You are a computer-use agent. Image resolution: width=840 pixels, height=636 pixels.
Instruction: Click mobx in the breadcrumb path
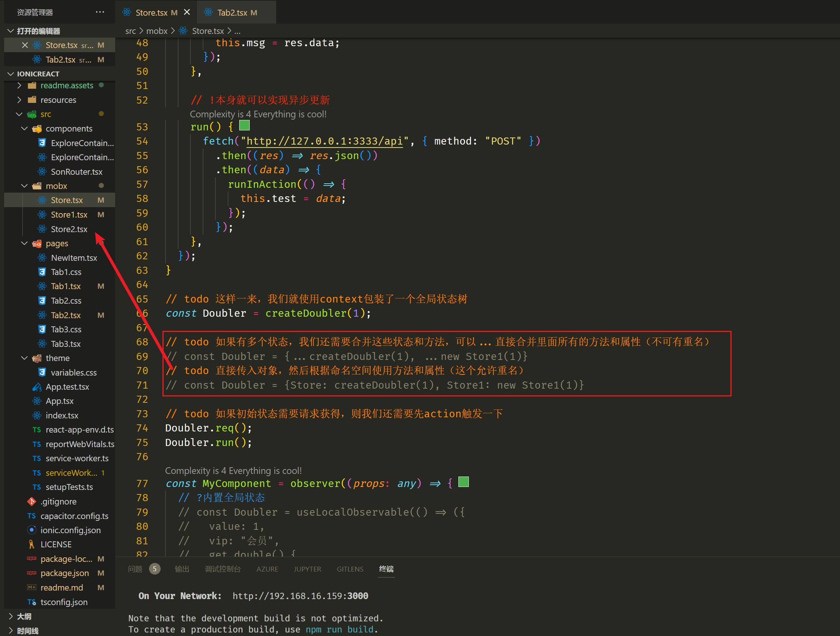(157, 31)
